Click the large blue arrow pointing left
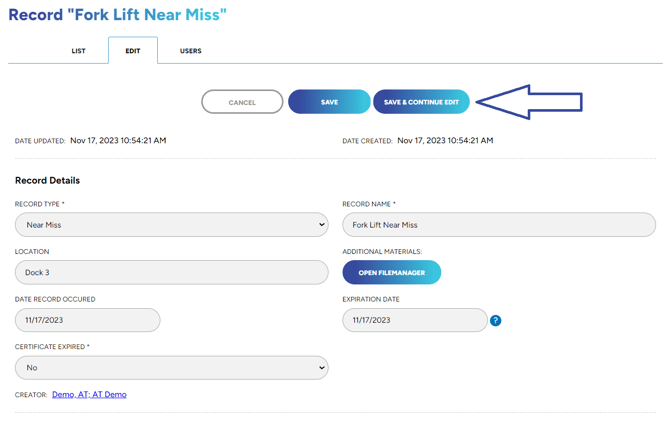This screenshot has height=422, width=670. pyautogui.click(x=529, y=102)
